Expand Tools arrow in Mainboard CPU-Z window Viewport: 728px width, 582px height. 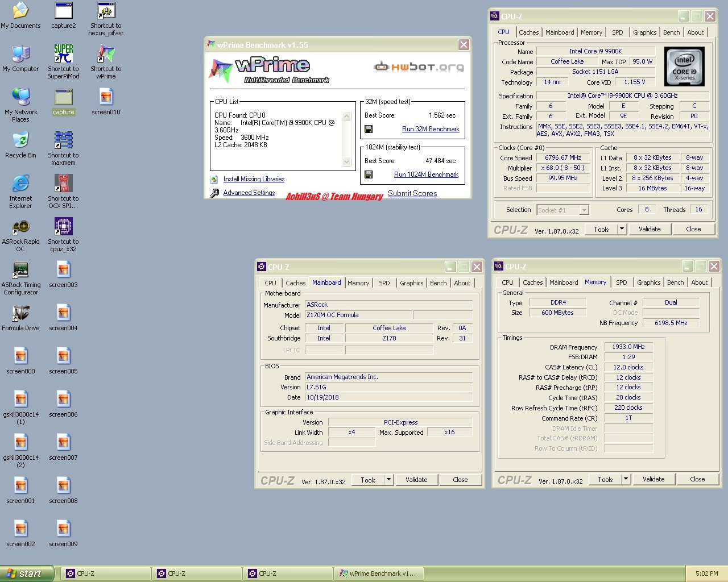[389, 480]
